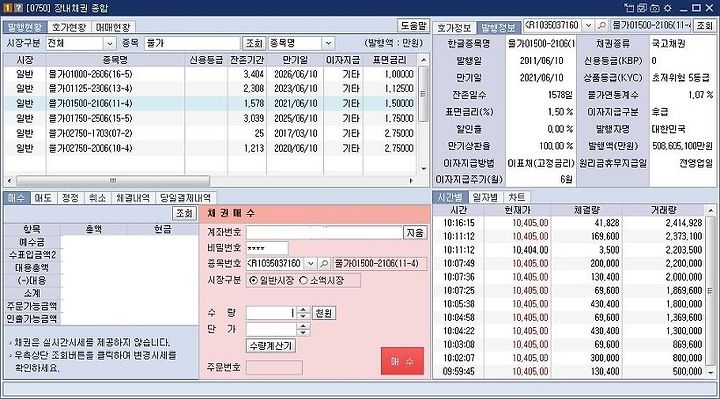This screenshot has width=720, height=399.
Task: Click the 도움말 button
Action: point(413,26)
